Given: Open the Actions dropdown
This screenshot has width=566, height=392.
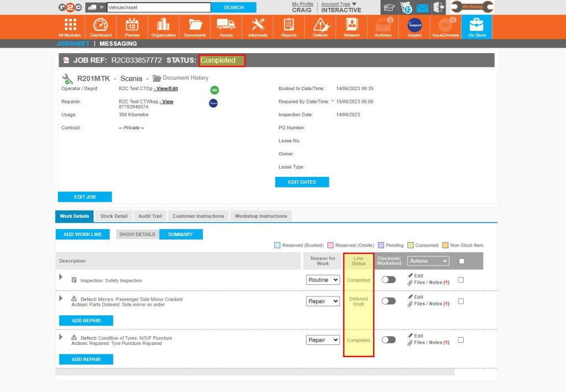Looking at the screenshot, I should (x=428, y=260).
